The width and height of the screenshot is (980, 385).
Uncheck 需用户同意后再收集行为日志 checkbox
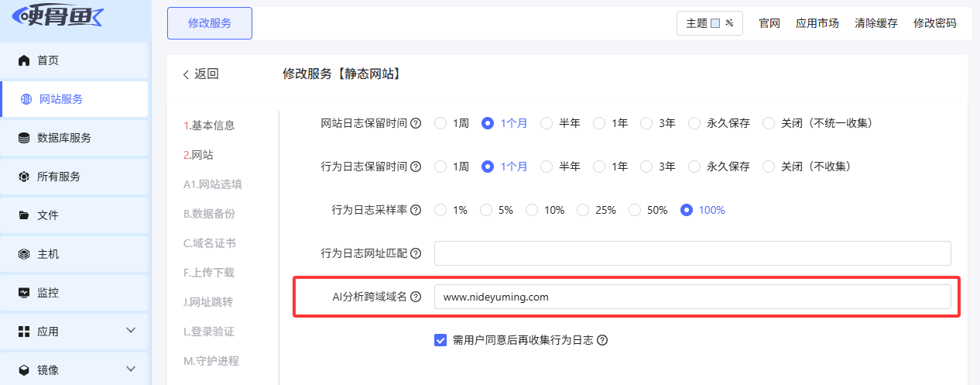[x=440, y=339]
